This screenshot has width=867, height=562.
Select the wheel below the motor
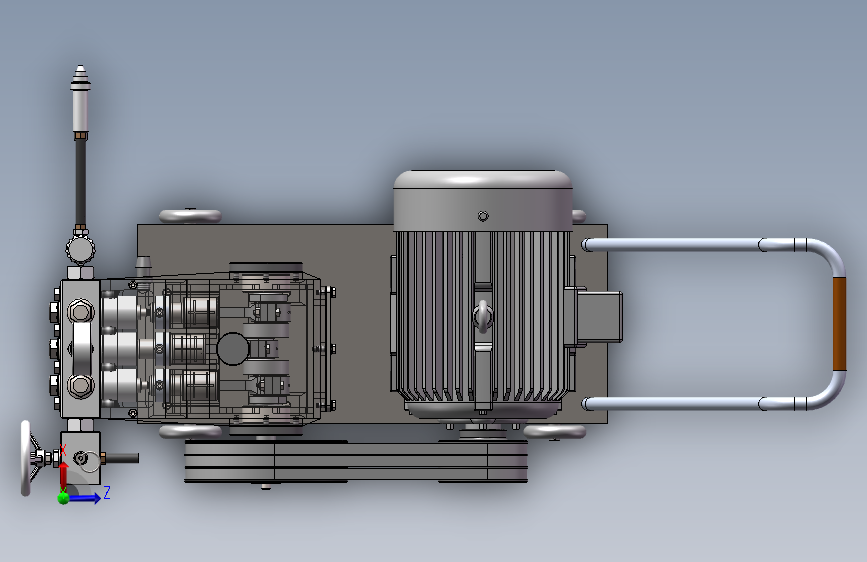point(554,431)
